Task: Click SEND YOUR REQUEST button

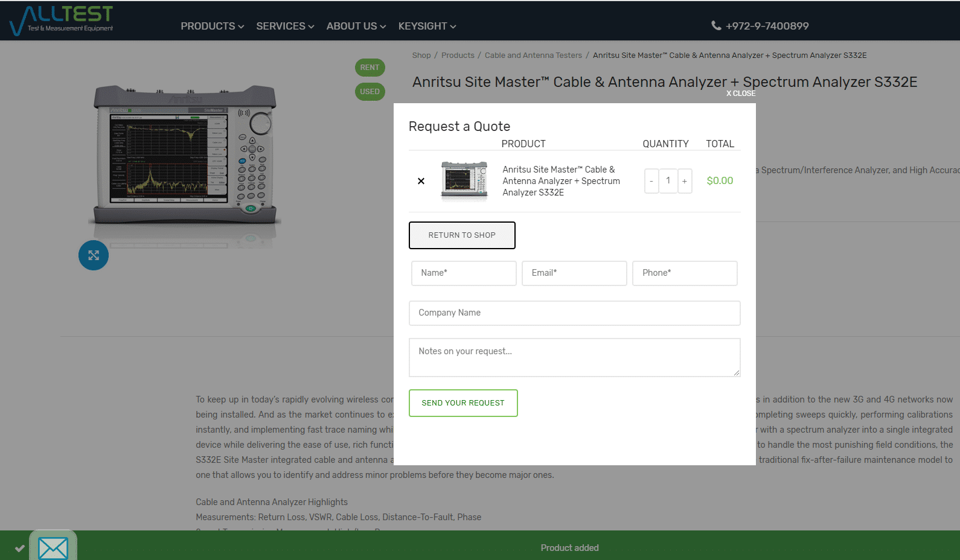Action: click(463, 403)
